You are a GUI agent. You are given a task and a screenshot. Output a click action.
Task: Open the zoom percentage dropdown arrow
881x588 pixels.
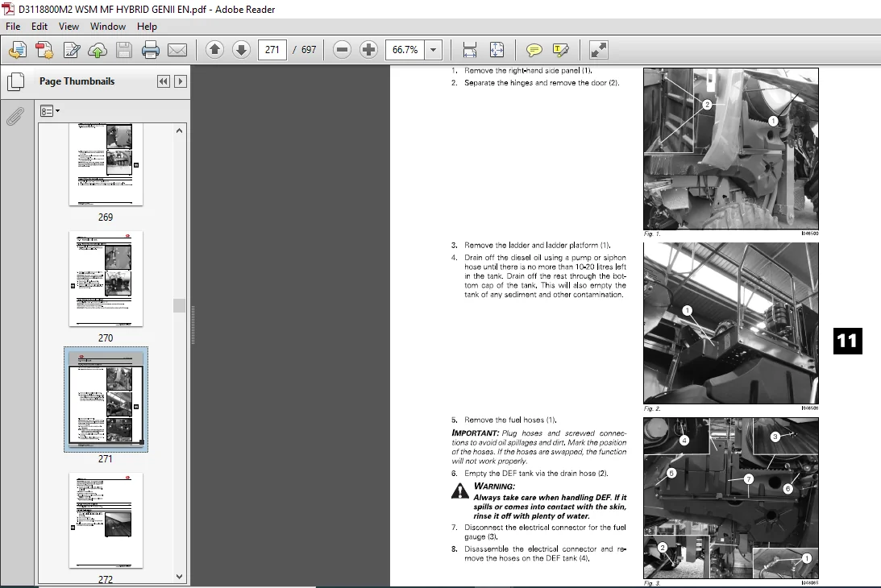tap(433, 49)
